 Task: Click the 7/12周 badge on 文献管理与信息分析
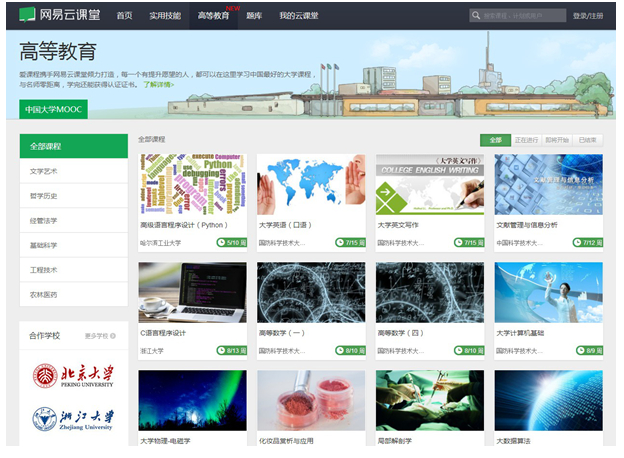tap(588, 242)
